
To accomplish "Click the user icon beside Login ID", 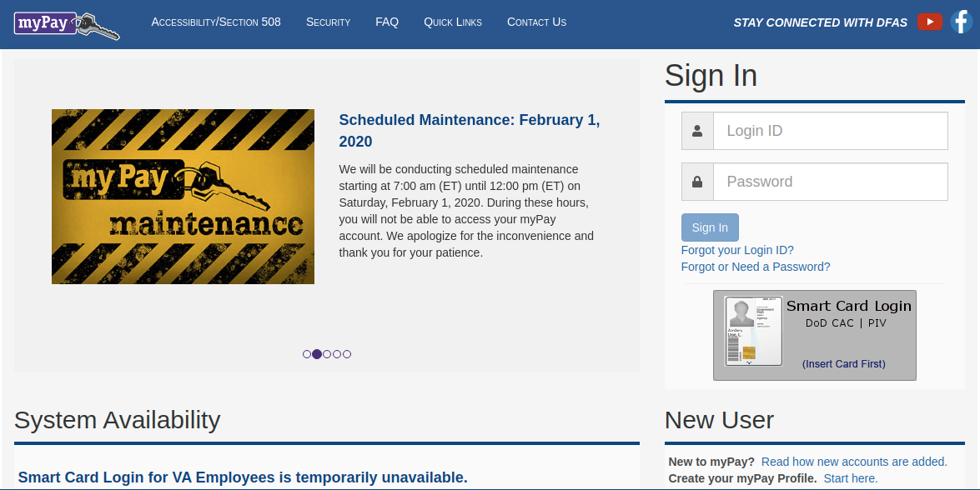I will (x=697, y=131).
